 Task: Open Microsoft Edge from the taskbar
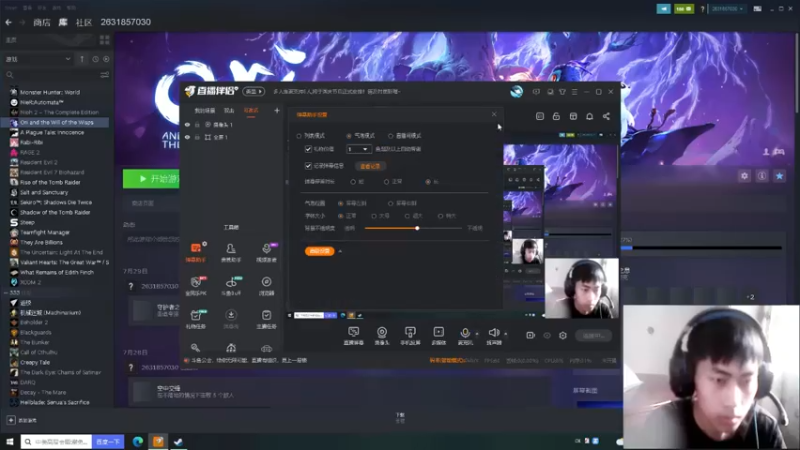138,441
